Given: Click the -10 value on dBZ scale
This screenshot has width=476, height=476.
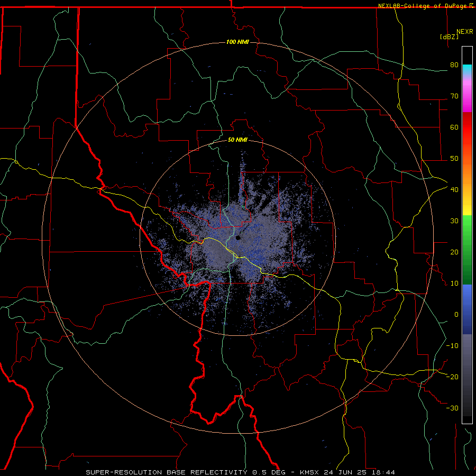Looking at the screenshot, I should click(452, 346).
